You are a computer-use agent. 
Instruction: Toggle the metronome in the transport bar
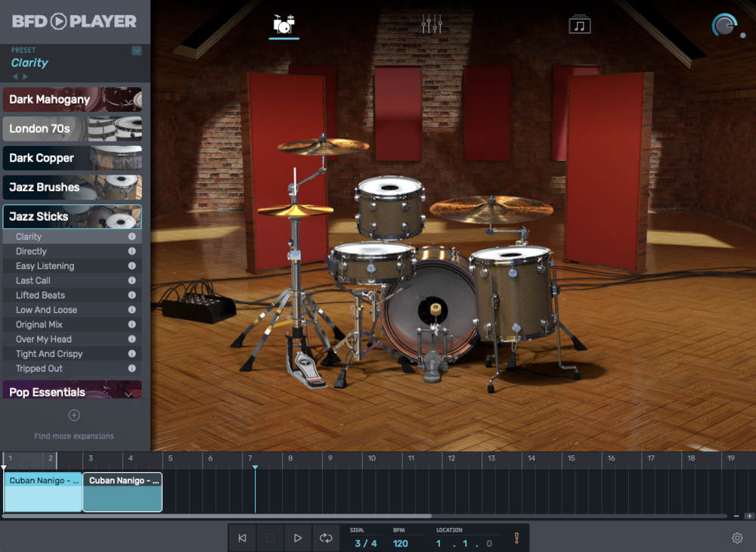coord(517,538)
